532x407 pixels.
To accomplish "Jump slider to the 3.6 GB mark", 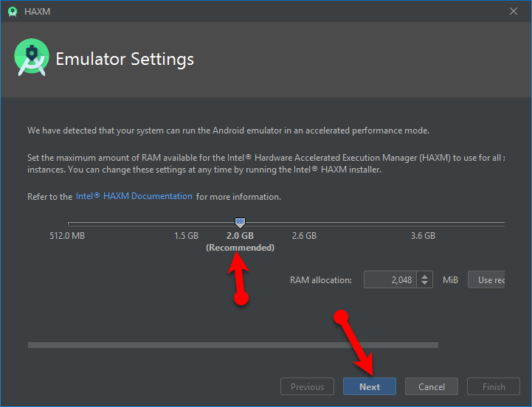I will coord(423,236).
